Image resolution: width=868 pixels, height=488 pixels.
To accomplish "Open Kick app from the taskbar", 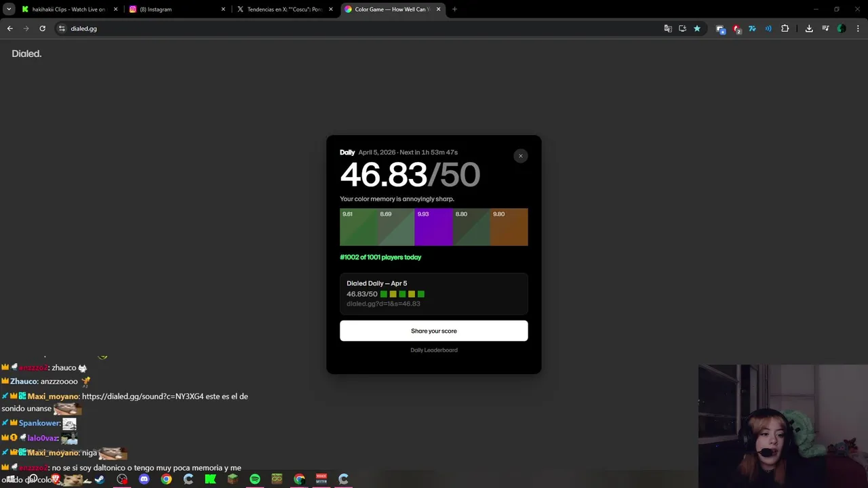I will click(210, 479).
